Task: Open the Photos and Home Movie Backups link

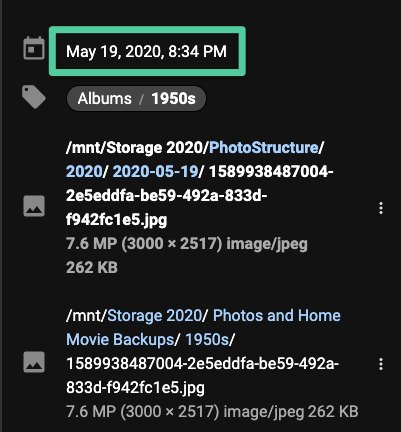Action: [203, 327]
